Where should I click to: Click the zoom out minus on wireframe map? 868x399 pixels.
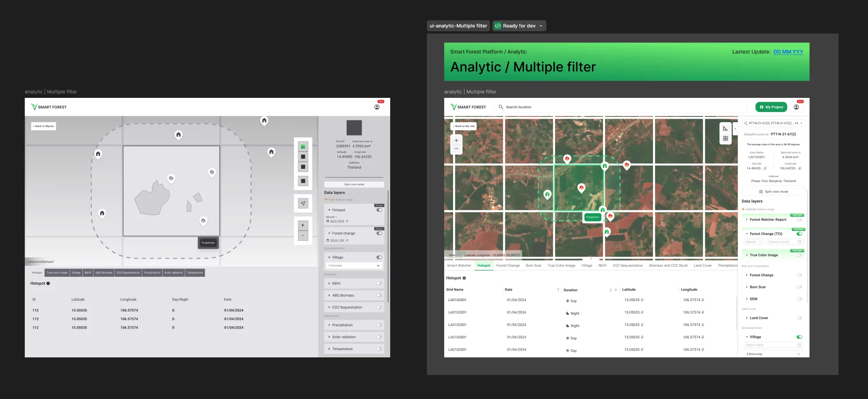pos(303,236)
